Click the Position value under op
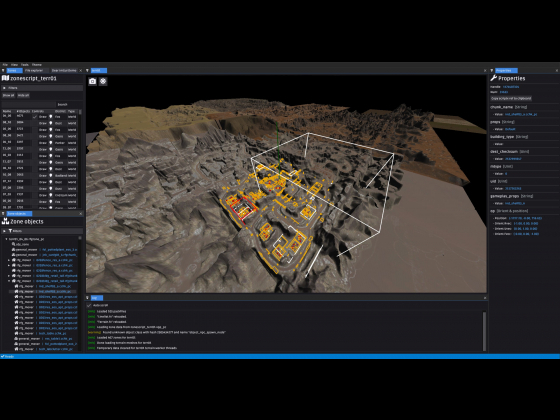The image size is (560, 420). pos(525,218)
